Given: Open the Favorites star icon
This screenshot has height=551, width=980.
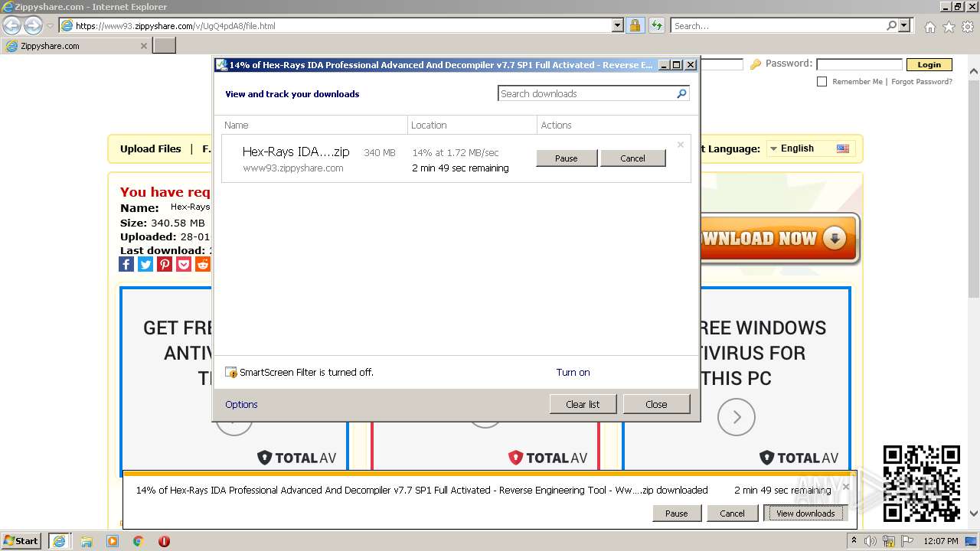Looking at the screenshot, I should pyautogui.click(x=949, y=27).
